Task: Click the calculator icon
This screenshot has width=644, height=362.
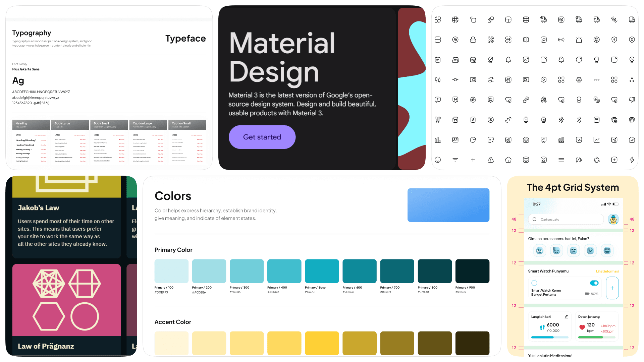Action: [x=455, y=120]
